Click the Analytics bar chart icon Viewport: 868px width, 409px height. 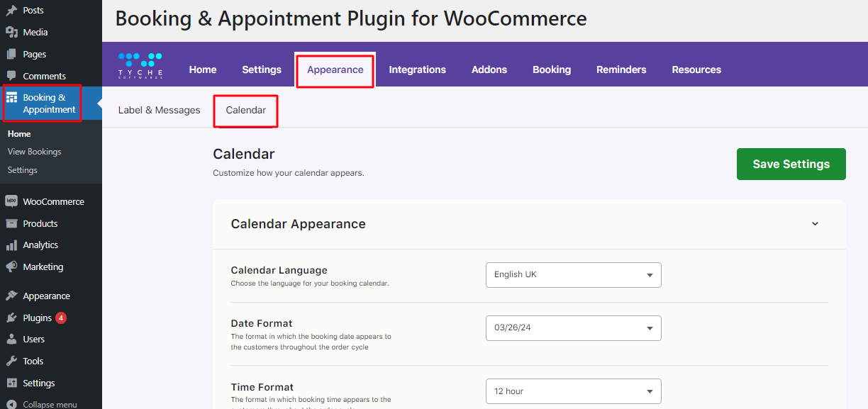11,245
